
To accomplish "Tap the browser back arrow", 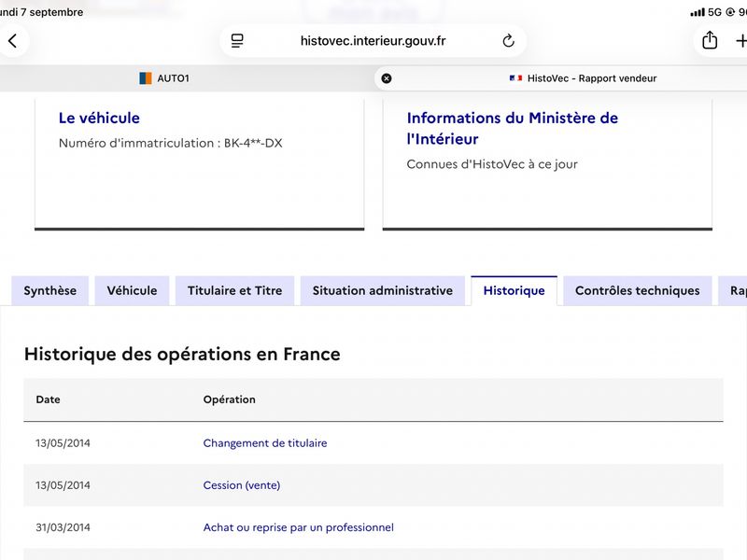I will click(x=13, y=41).
